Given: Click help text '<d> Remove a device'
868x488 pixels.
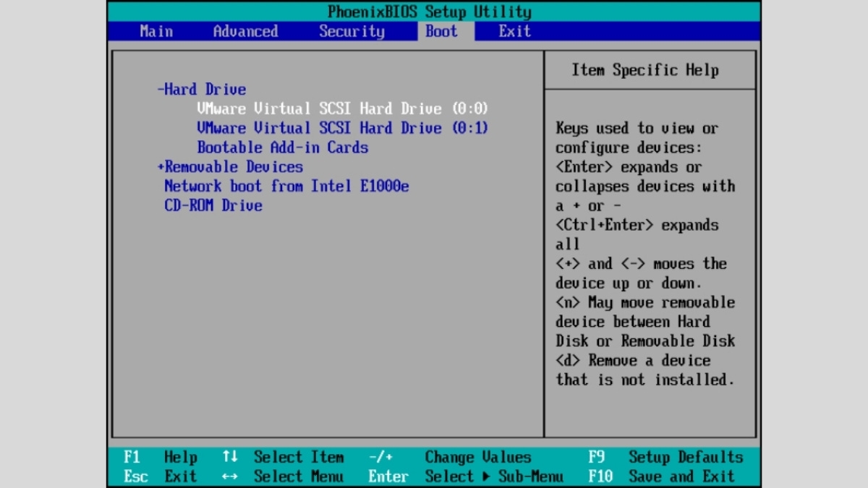Looking at the screenshot, I should pyautogui.click(x=633, y=360).
